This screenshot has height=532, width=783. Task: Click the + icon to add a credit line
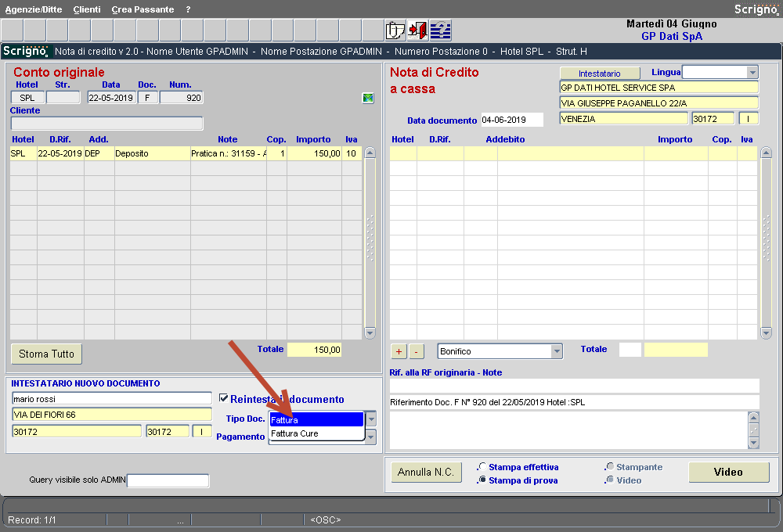(x=399, y=350)
